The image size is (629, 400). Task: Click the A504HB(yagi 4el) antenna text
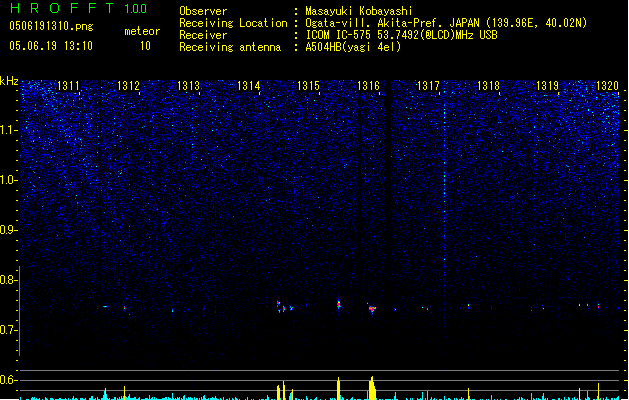353,47
